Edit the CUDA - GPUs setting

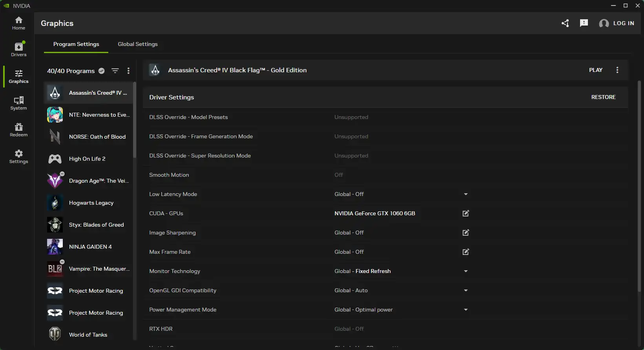click(x=466, y=213)
